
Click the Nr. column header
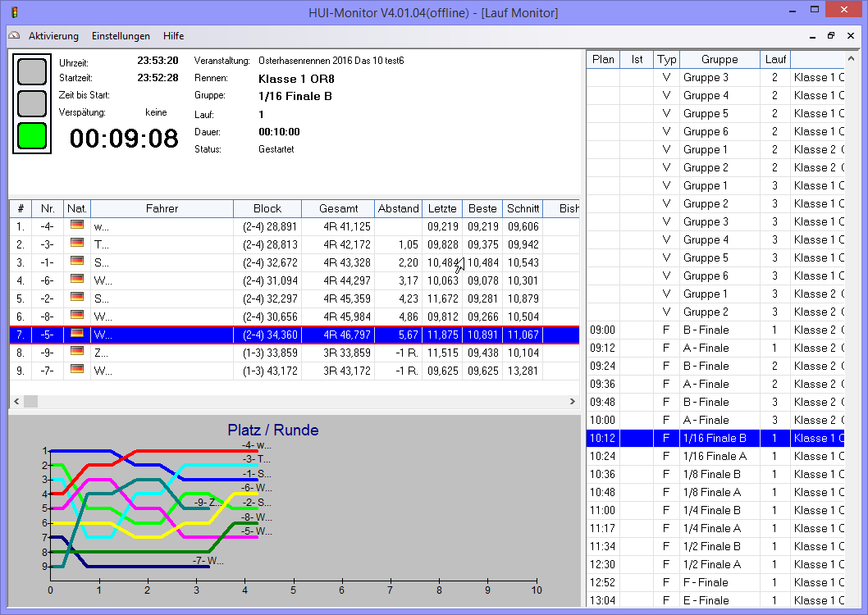click(48, 208)
